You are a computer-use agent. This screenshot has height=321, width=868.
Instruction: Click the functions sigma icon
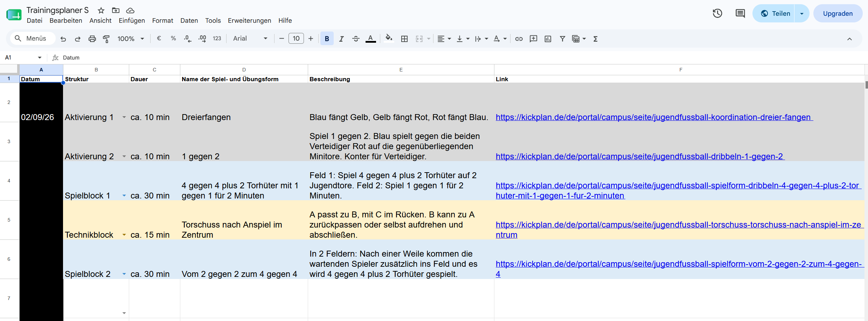595,39
